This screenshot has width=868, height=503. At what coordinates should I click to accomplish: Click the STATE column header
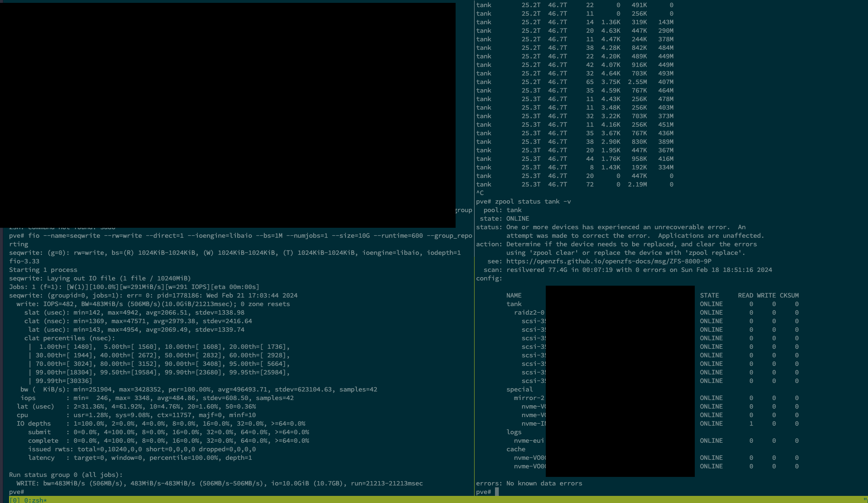(709, 295)
